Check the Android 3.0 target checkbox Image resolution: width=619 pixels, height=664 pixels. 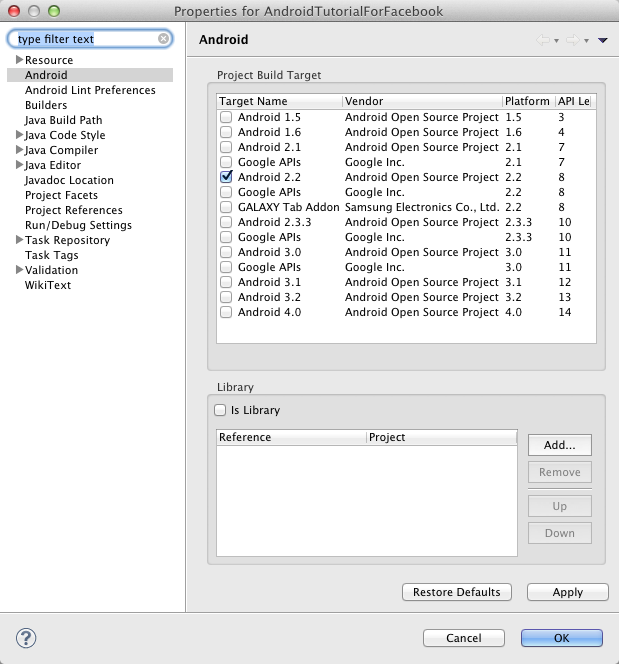226,252
